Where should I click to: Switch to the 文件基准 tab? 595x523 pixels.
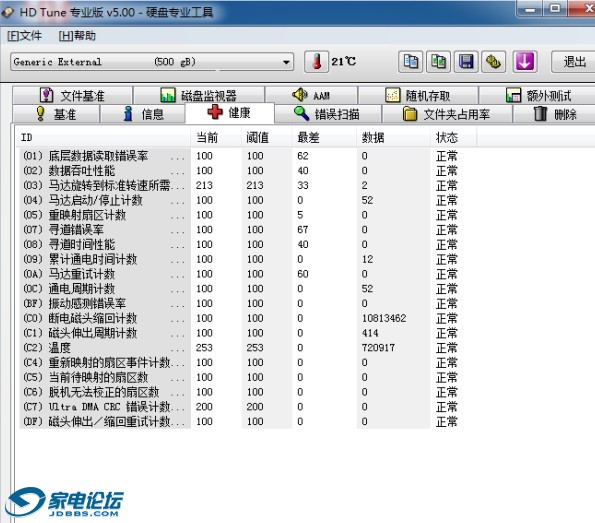click(72, 95)
